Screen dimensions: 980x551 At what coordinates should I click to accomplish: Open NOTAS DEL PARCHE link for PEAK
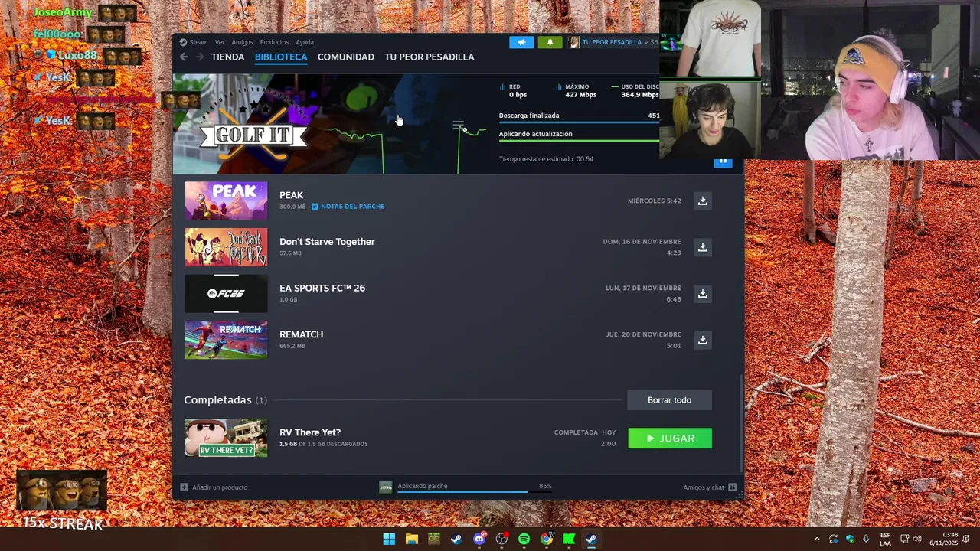click(x=348, y=207)
